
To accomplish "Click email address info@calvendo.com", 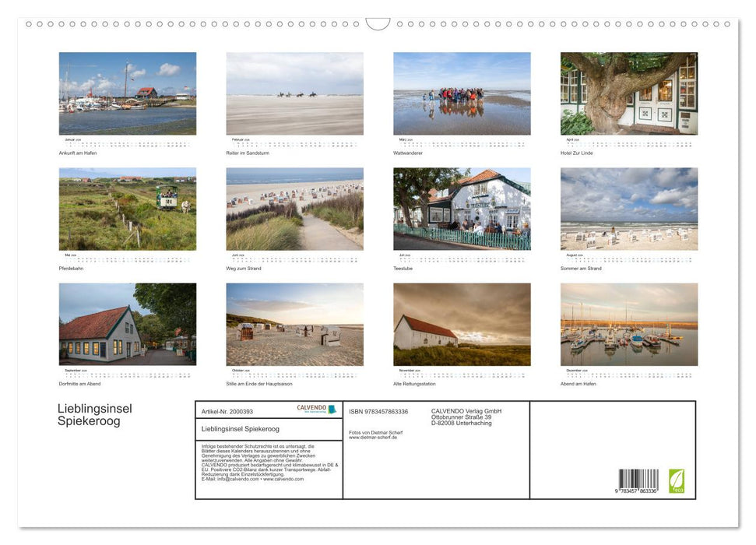I will coord(230,480).
